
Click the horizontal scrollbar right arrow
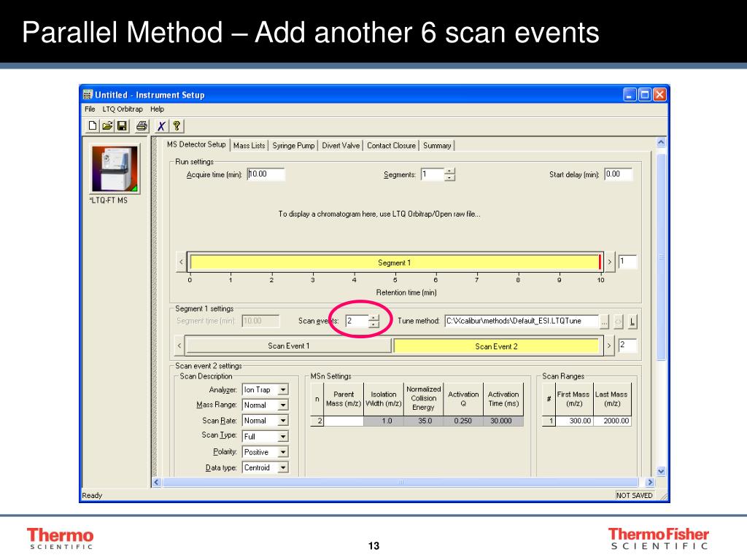(650, 483)
